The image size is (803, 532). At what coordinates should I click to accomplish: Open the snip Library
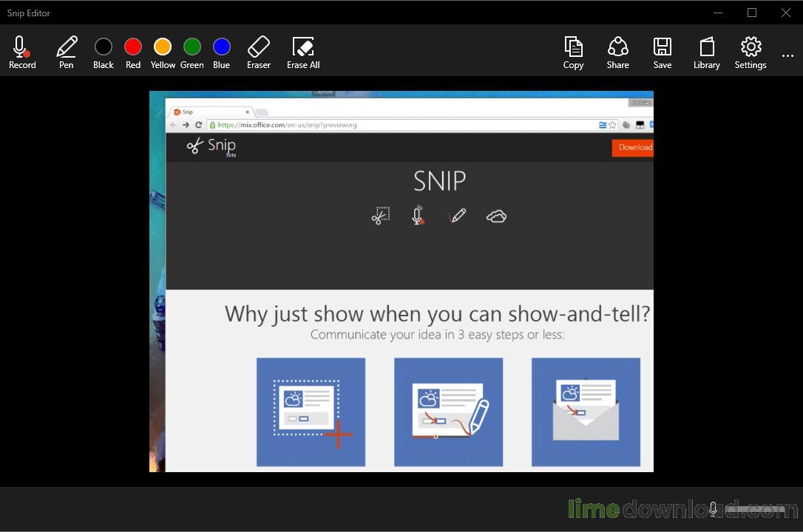707,52
